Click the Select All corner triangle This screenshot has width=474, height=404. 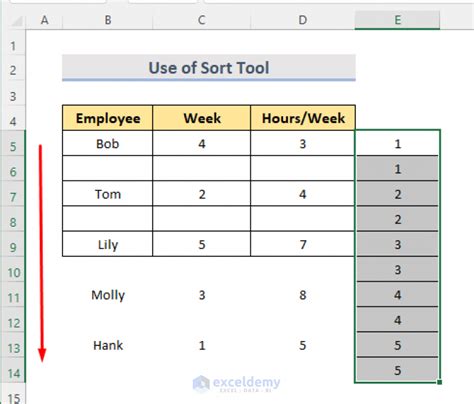pos(17,21)
